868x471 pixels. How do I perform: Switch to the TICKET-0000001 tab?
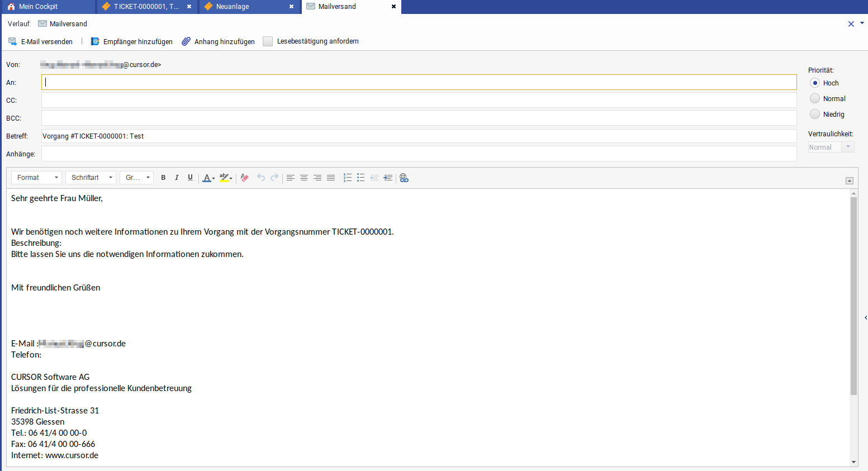(146, 7)
